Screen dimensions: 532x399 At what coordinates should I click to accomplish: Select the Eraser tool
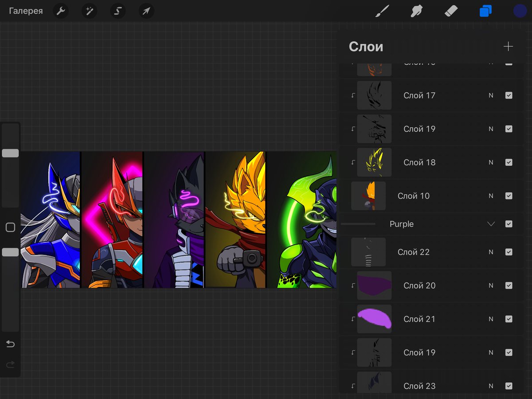coord(451,11)
